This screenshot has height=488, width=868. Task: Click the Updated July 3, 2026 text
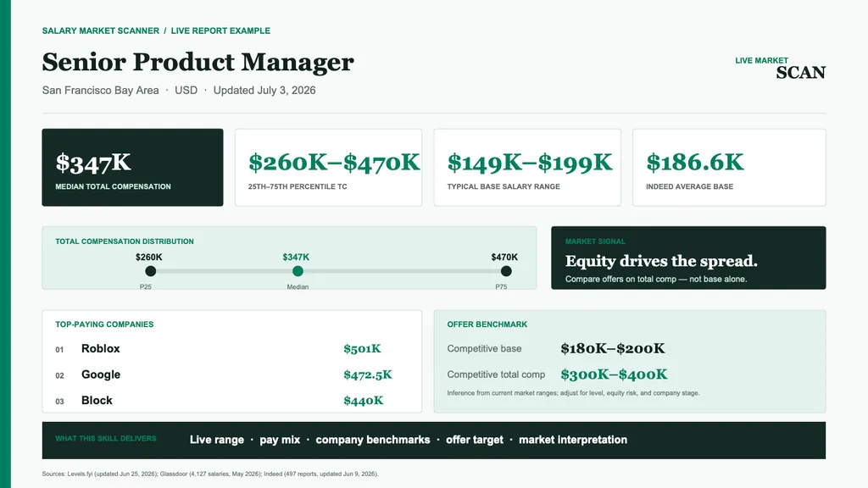coord(264,90)
